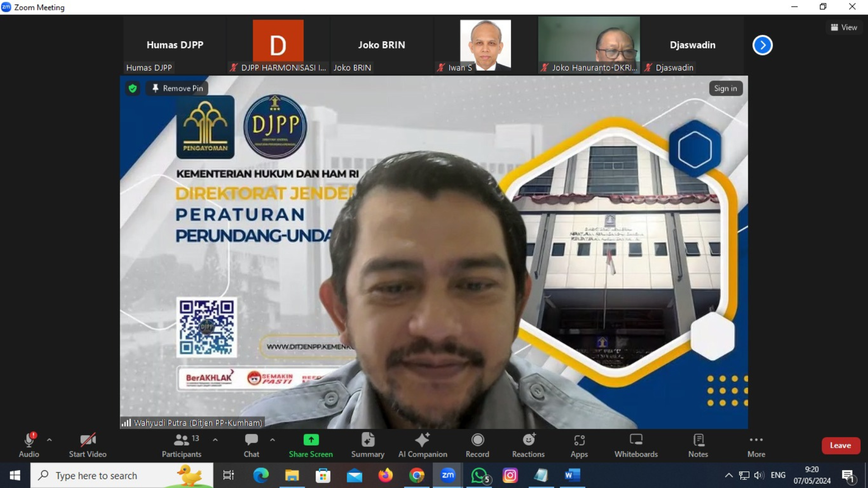
Task: Open the Participants panel
Action: (182, 445)
